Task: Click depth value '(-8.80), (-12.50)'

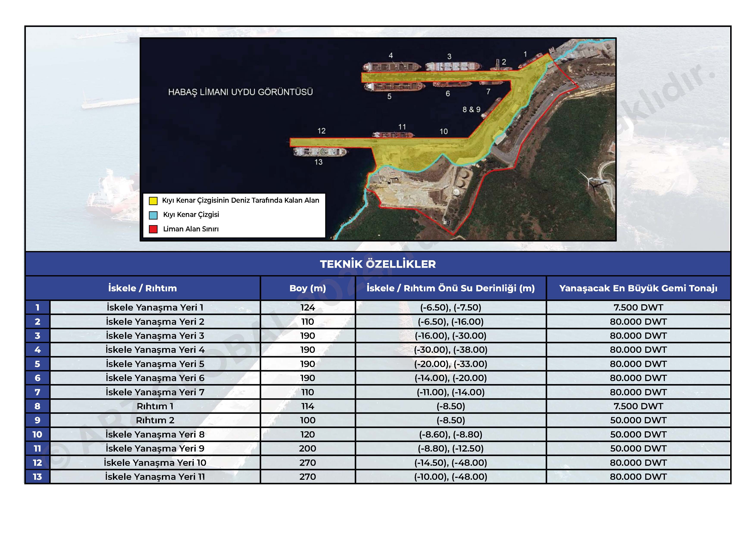Action: 451,448
